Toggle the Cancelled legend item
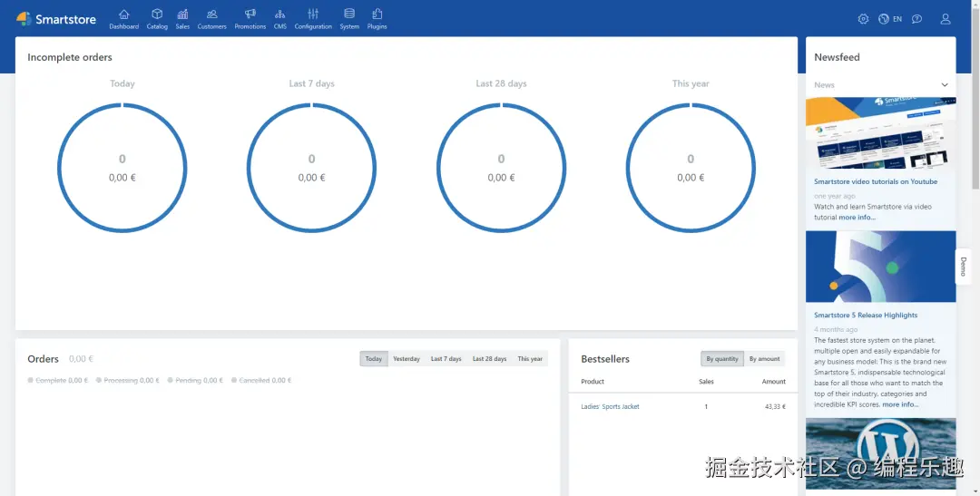The width and height of the screenshot is (980, 496). 261,380
